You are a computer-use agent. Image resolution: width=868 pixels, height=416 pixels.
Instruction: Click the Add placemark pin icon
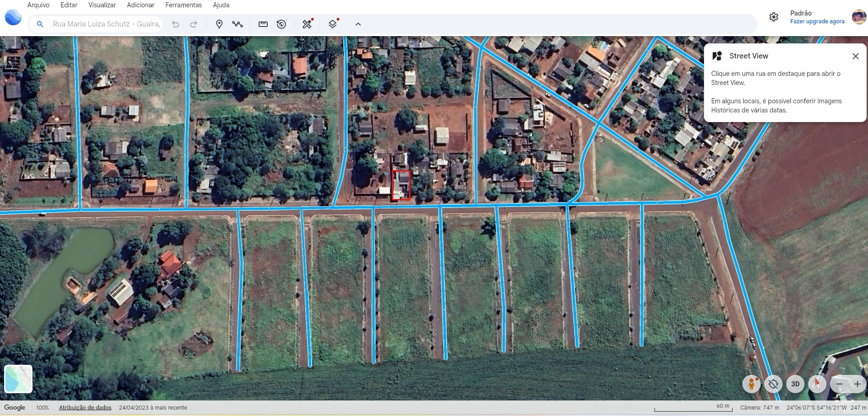click(x=219, y=24)
